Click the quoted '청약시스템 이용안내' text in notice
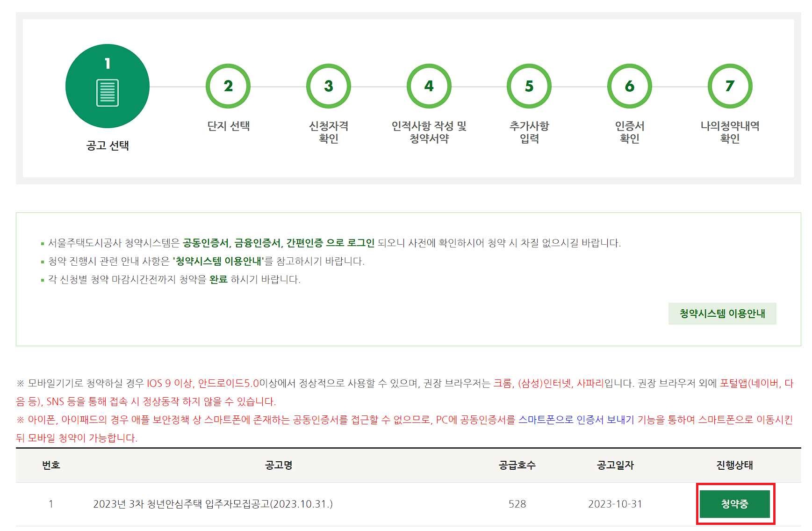 218,261
